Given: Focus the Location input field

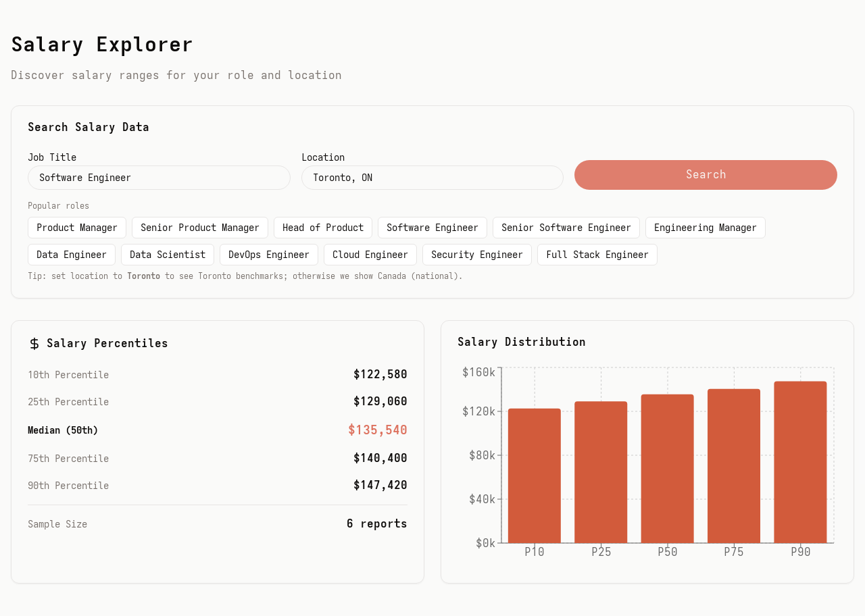Looking at the screenshot, I should click(432, 178).
